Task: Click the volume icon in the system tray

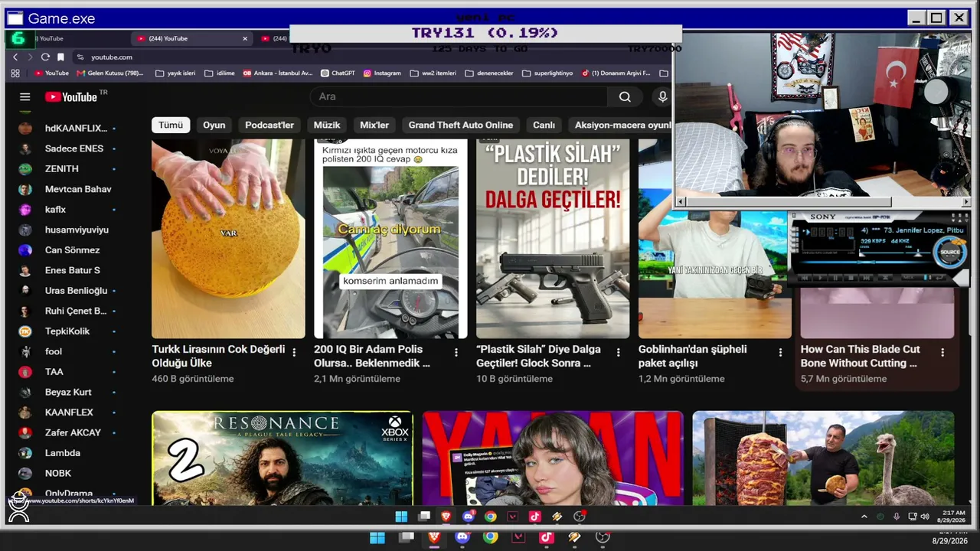Action: tap(925, 517)
